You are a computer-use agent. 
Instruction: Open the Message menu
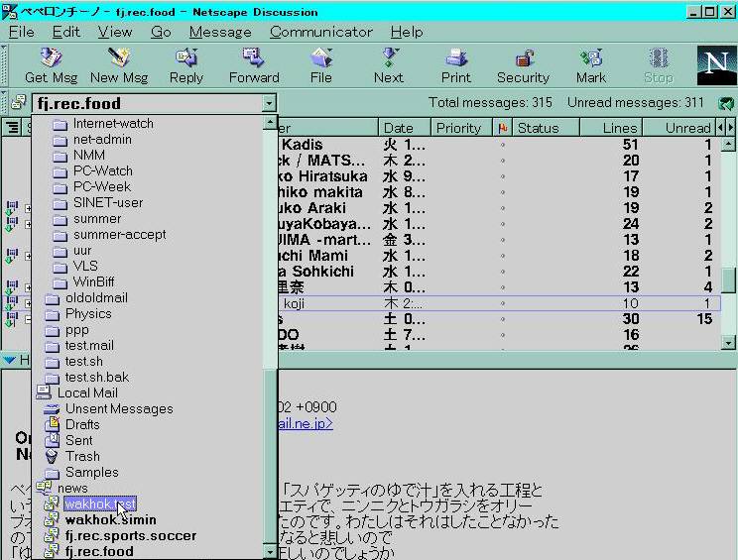click(220, 32)
